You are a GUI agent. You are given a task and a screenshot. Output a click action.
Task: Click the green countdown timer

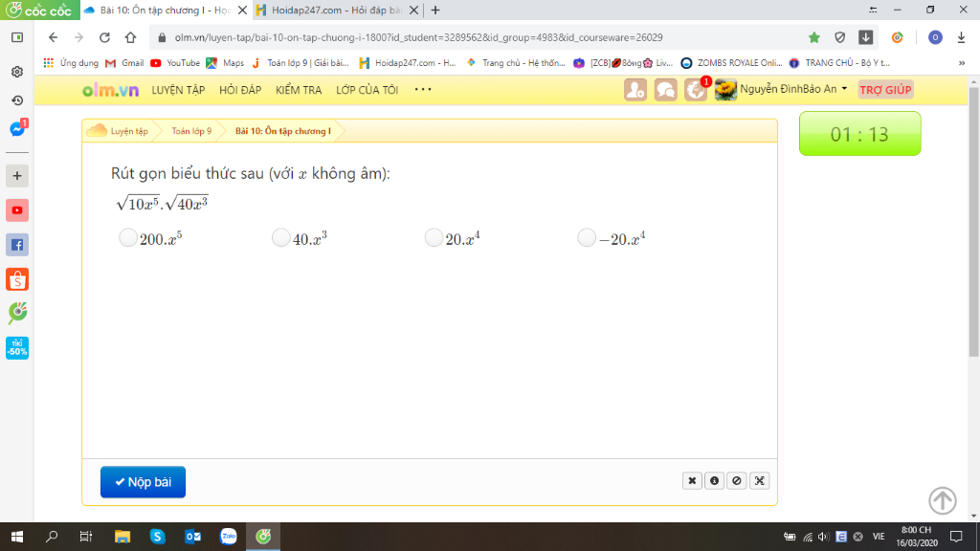(860, 134)
